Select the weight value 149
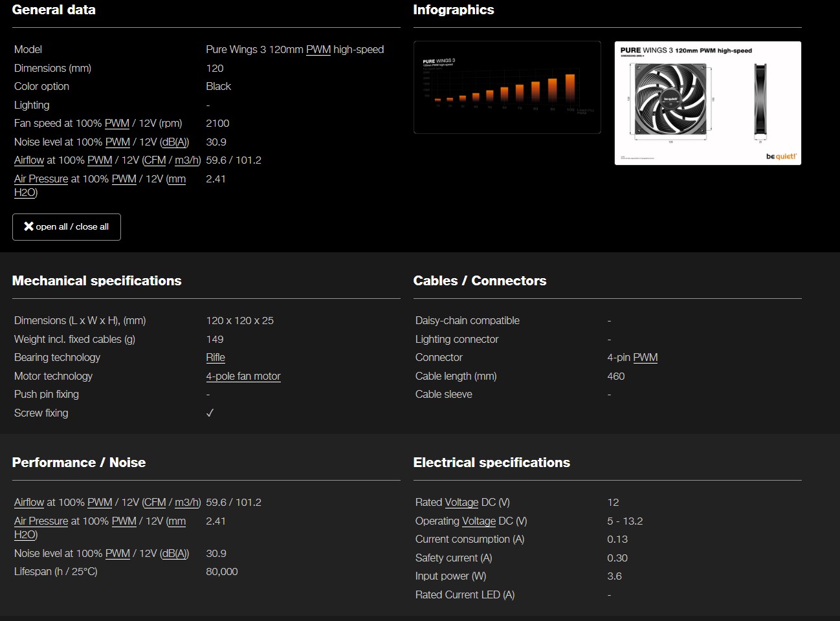840x621 pixels. [215, 340]
